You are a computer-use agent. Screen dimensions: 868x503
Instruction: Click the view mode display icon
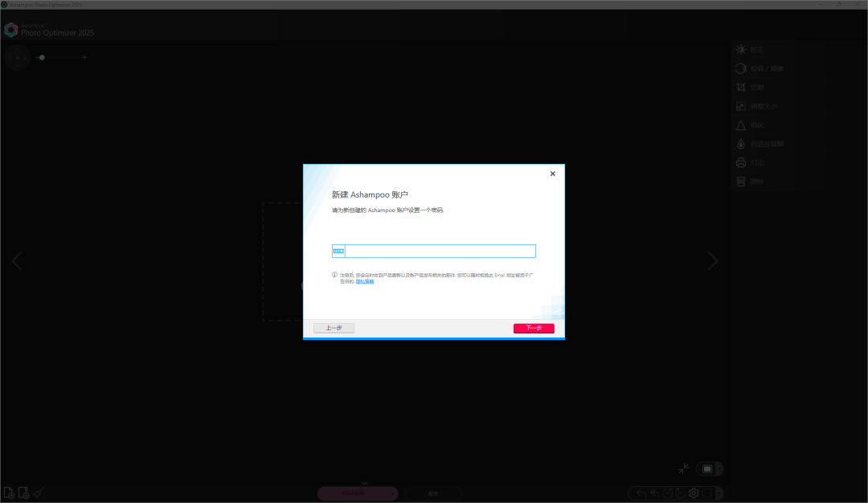707,469
